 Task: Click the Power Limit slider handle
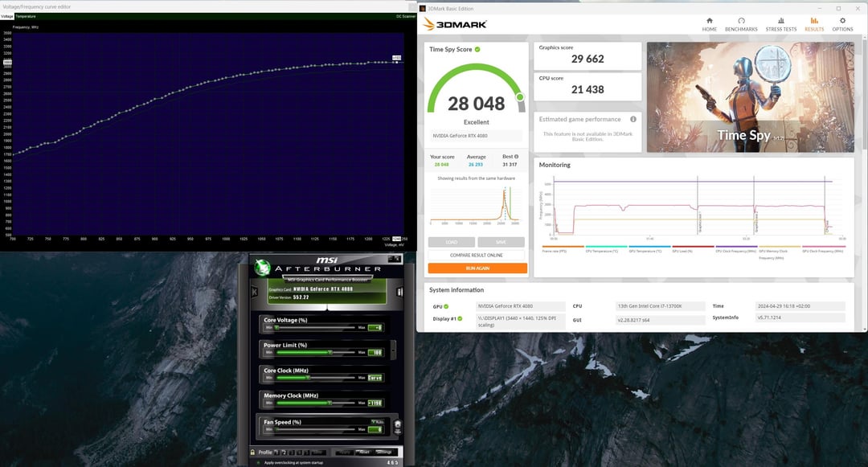tap(330, 353)
